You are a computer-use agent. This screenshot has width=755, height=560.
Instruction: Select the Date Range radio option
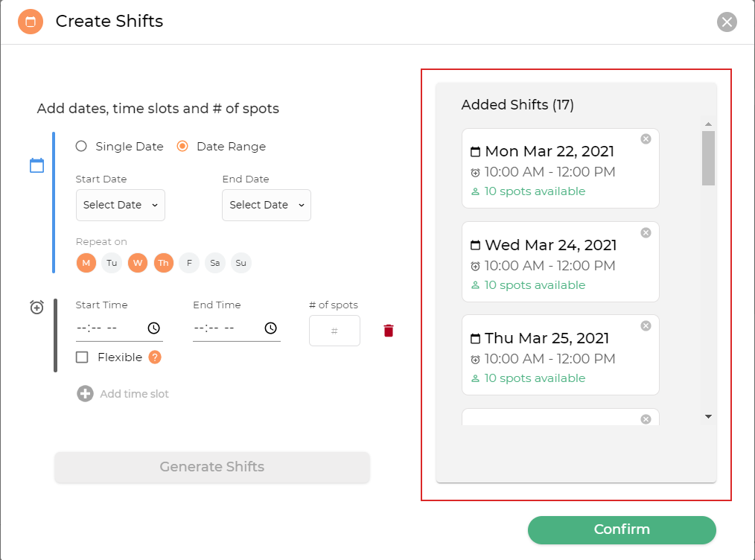[x=182, y=147]
